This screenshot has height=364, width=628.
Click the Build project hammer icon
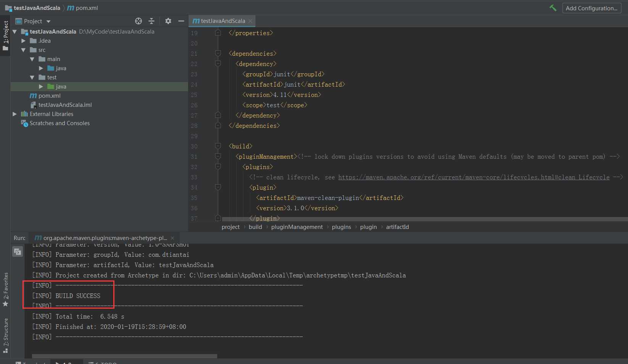(x=553, y=8)
